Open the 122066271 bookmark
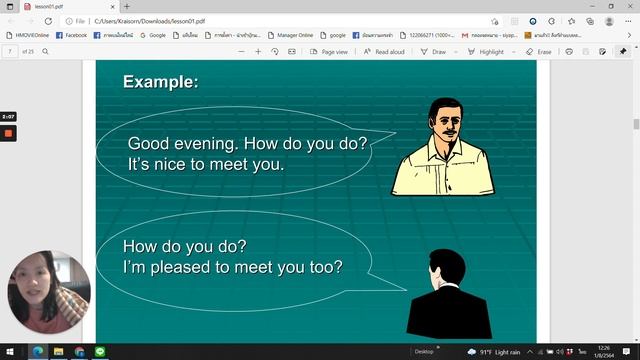This screenshot has width=640, height=360. 427,36
